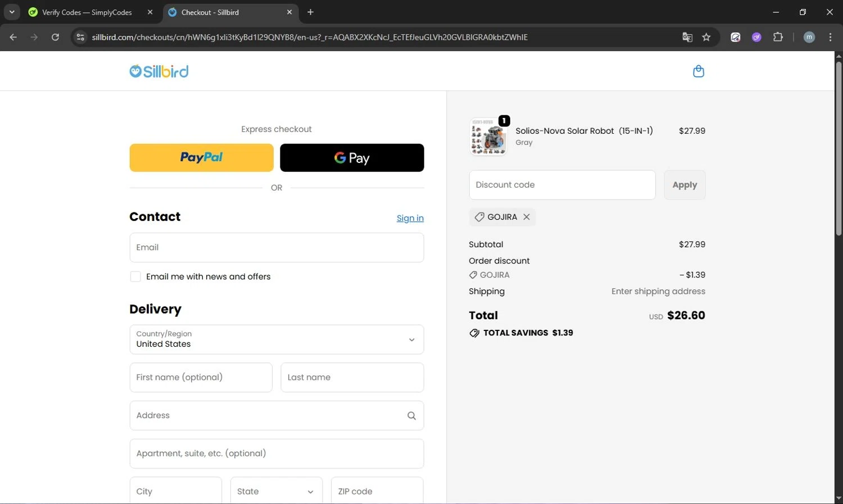
Task: Click the Enter shipping address text
Action: point(658,291)
